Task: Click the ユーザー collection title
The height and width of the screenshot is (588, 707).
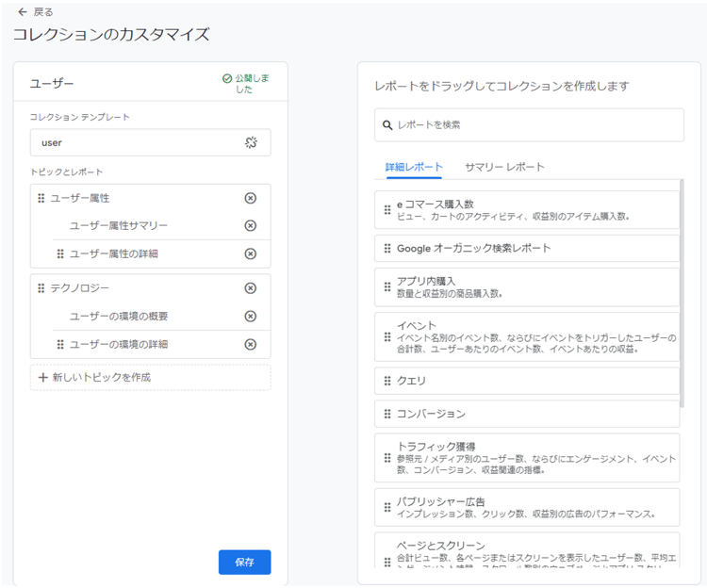Action: 52,84
